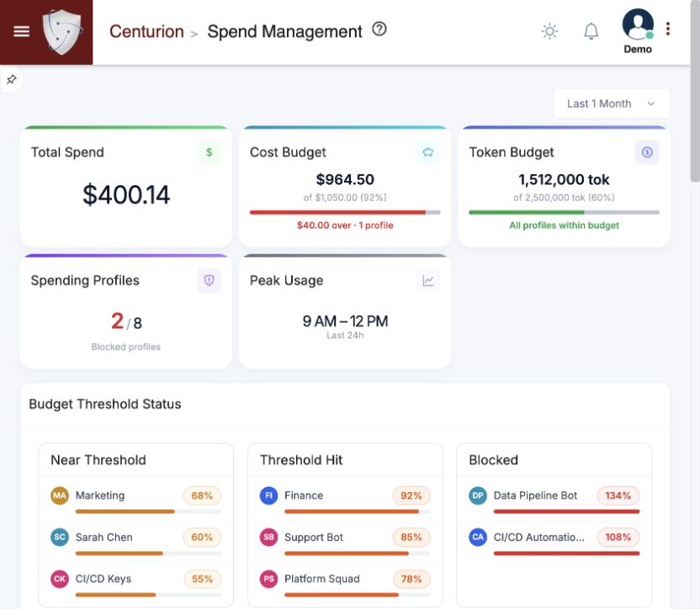This screenshot has width=700, height=609.
Task: Click the Token Budget coin icon
Action: click(647, 152)
